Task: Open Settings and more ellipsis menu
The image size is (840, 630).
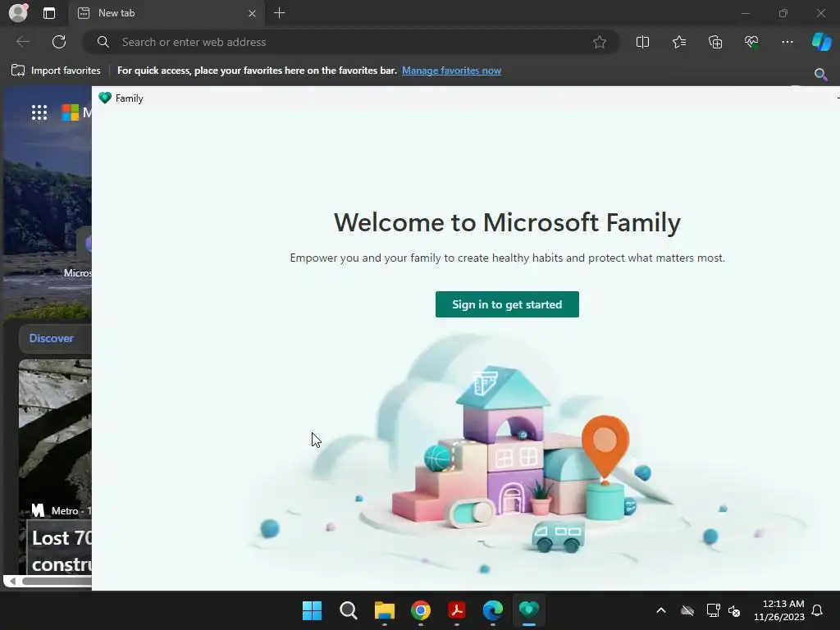Action: click(x=787, y=42)
